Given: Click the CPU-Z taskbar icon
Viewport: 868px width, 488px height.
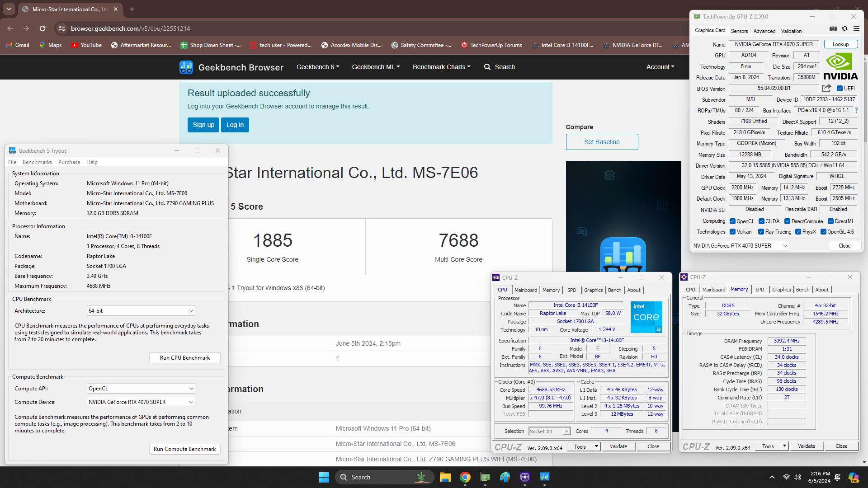Looking at the screenshot, I should click(x=525, y=477).
